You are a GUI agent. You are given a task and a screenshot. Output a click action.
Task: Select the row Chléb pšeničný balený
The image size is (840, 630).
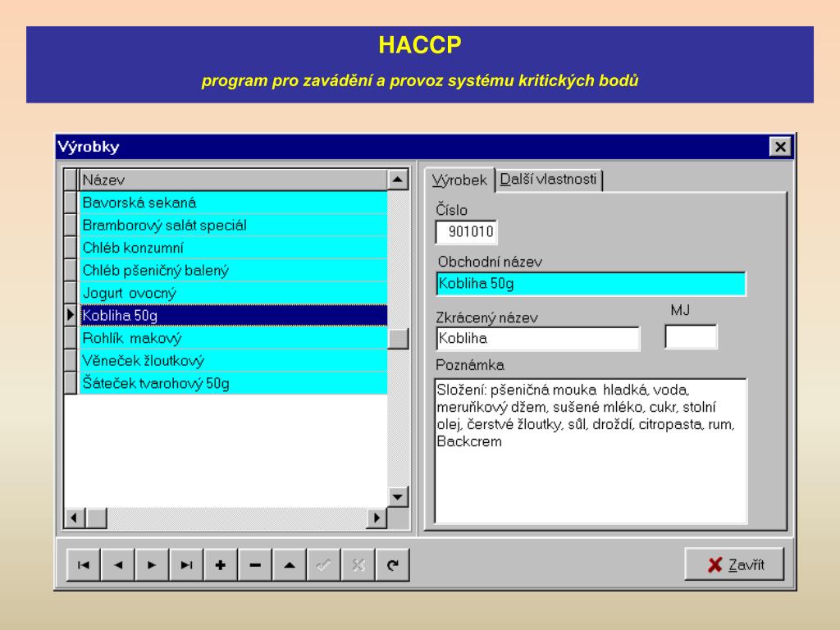233,270
